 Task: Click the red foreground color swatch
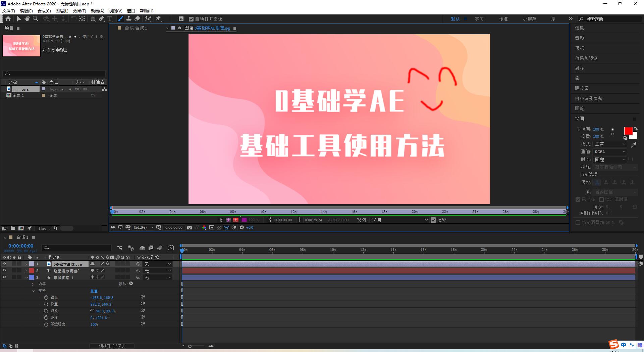pyautogui.click(x=628, y=131)
